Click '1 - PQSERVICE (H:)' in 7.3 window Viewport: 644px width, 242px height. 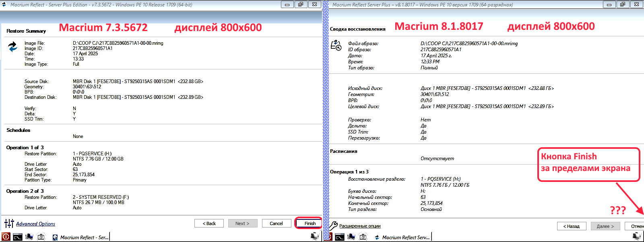tap(92, 154)
